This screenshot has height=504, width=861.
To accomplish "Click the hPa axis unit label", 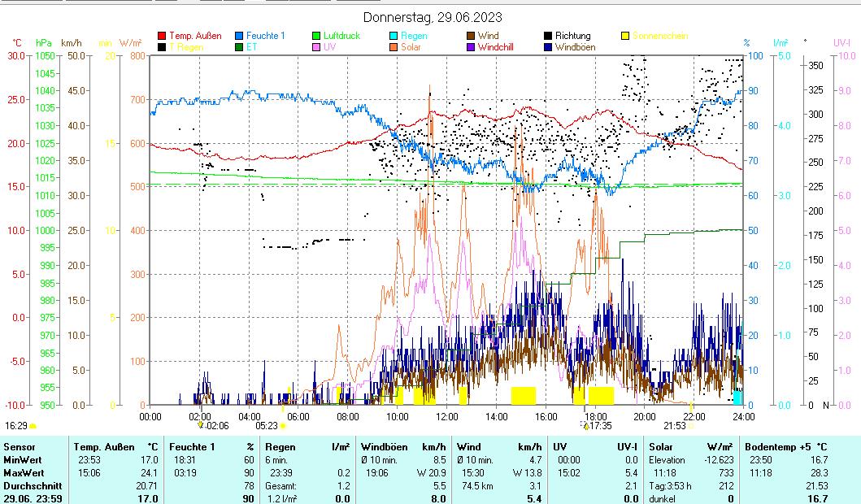I will click(44, 43).
